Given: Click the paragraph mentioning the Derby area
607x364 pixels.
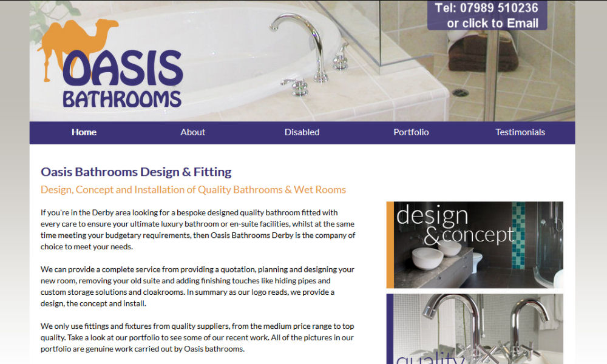Looking at the screenshot, I should (198, 229).
